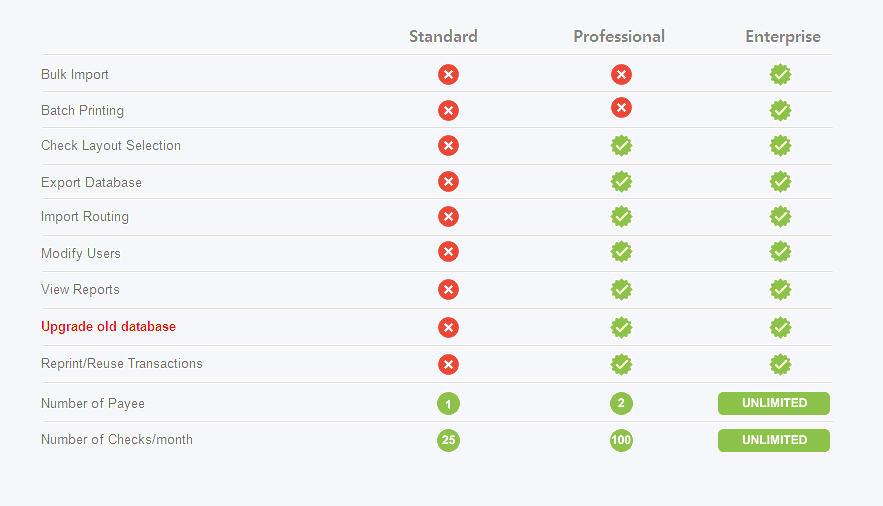Image resolution: width=883 pixels, height=506 pixels.
Task: Click Professional check for Upgrade old database
Action: [x=621, y=327]
